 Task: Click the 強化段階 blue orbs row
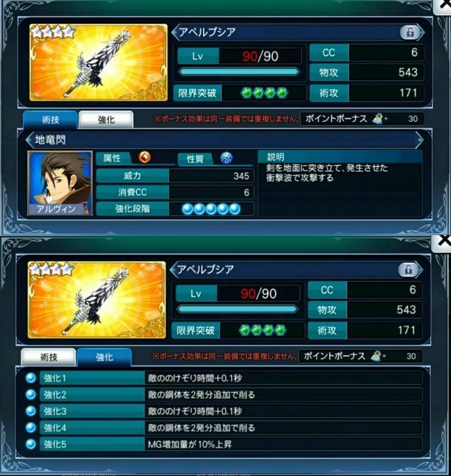(x=211, y=209)
